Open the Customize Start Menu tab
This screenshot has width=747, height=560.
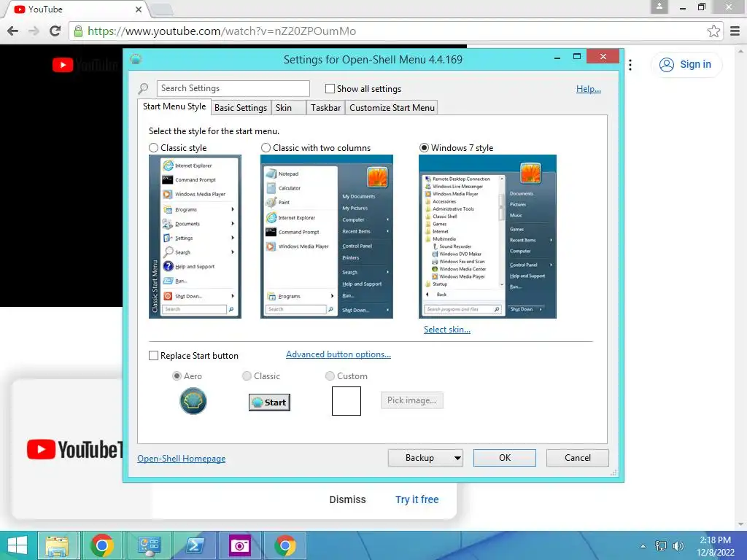[x=392, y=108]
